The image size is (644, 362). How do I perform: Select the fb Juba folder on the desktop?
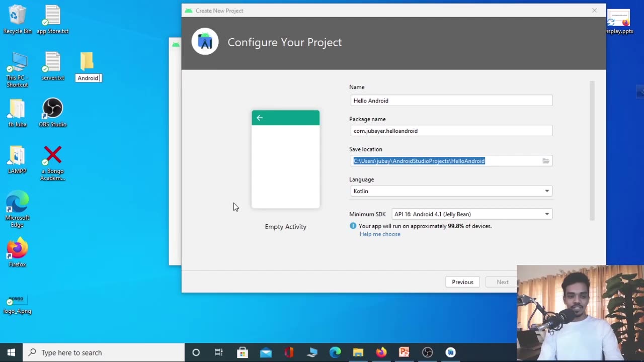pyautogui.click(x=17, y=113)
